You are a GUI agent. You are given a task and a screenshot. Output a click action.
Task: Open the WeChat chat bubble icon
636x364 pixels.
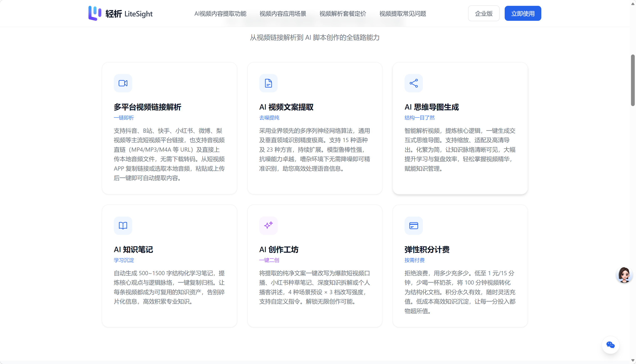[610, 345]
